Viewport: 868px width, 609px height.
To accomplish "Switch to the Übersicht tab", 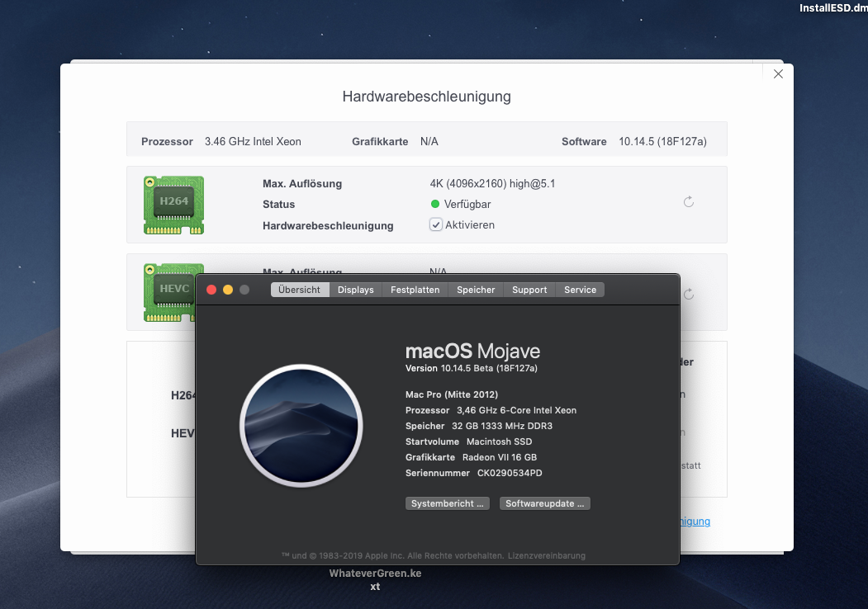I will [300, 290].
